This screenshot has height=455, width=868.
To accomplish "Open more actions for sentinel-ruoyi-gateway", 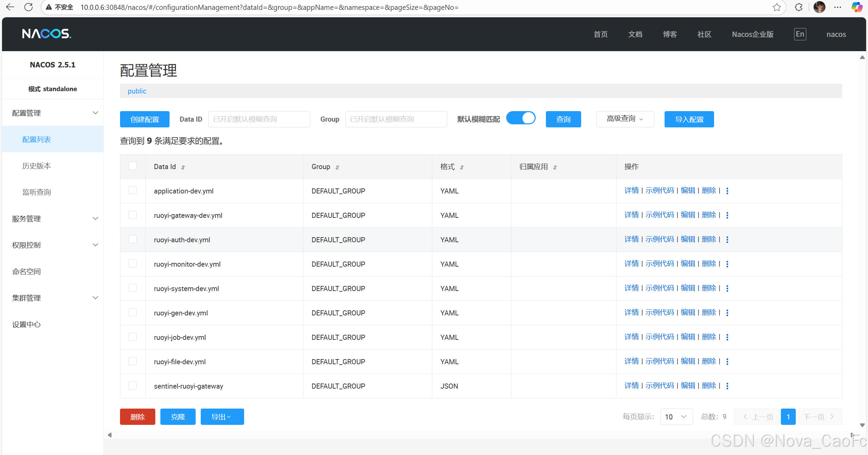I will (x=727, y=386).
